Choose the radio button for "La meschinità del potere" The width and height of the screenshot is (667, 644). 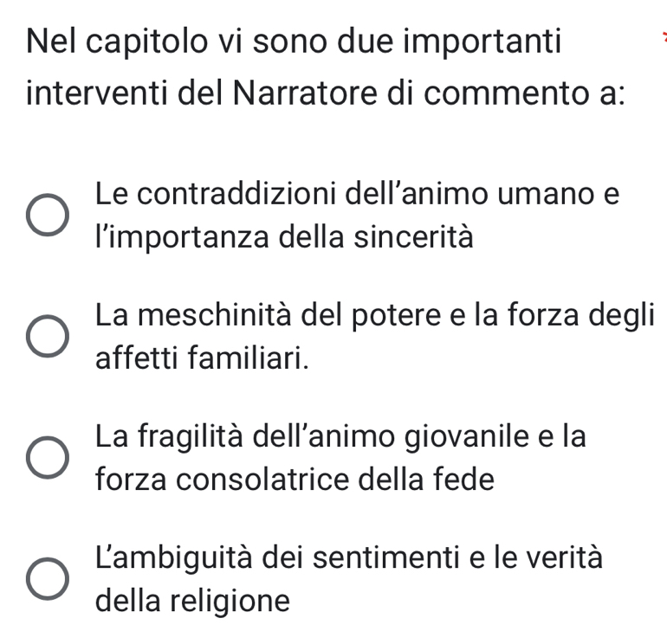click(x=47, y=337)
